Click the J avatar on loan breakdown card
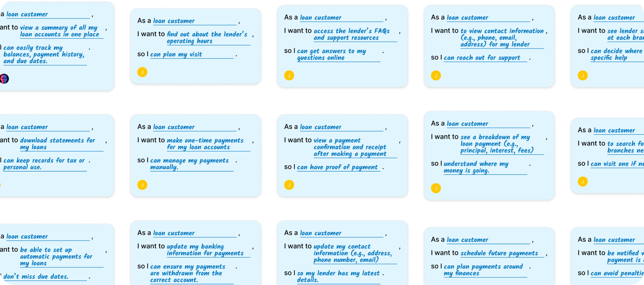This screenshot has width=644, height=285. (436, 188)
